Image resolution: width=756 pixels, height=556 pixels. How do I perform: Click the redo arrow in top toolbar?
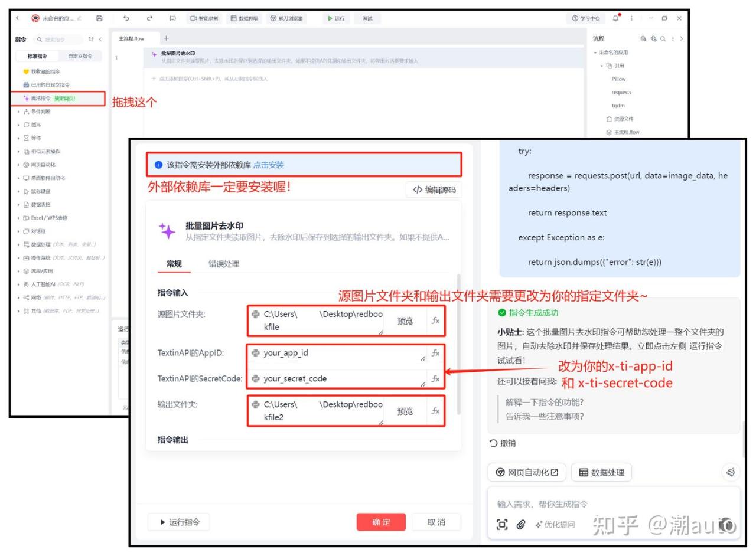coord(149,18)
